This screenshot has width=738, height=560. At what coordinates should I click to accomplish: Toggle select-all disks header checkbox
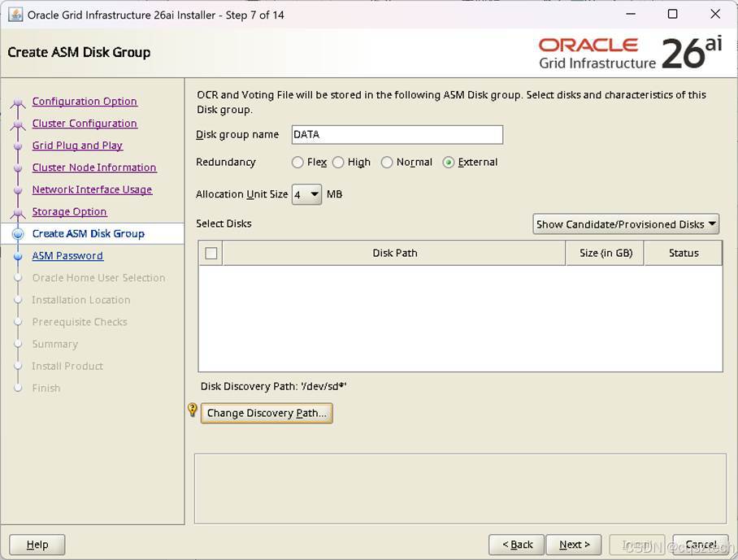[x=211, y=253]
